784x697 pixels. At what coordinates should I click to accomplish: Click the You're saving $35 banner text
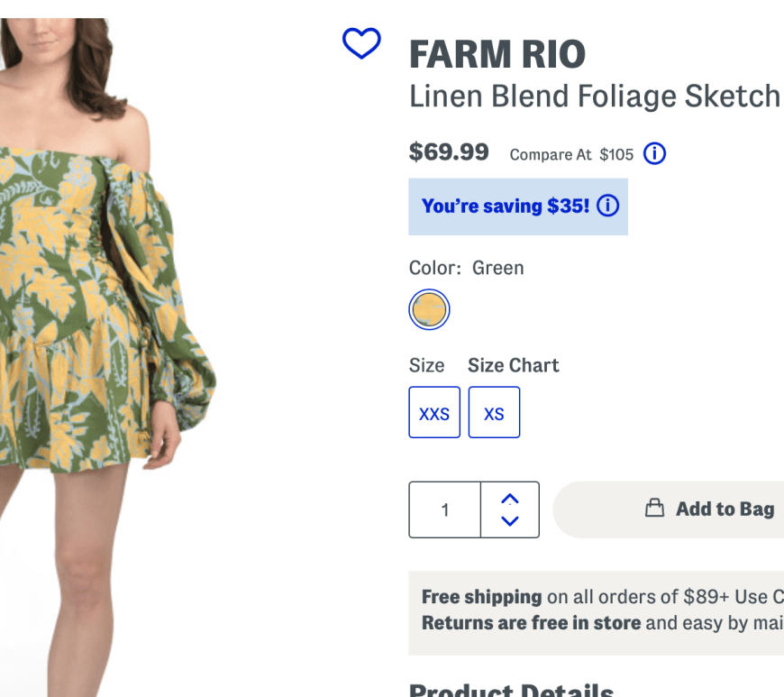[505, 206]
